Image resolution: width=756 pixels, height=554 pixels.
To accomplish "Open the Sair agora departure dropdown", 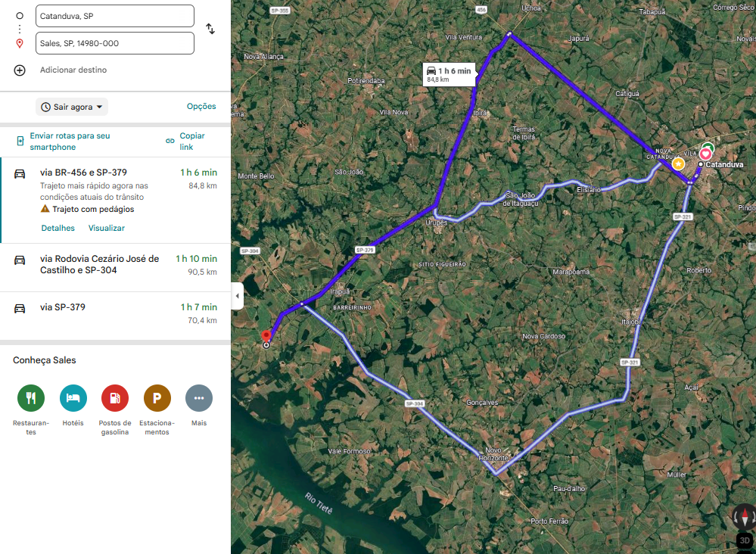I will pos(72,107).
